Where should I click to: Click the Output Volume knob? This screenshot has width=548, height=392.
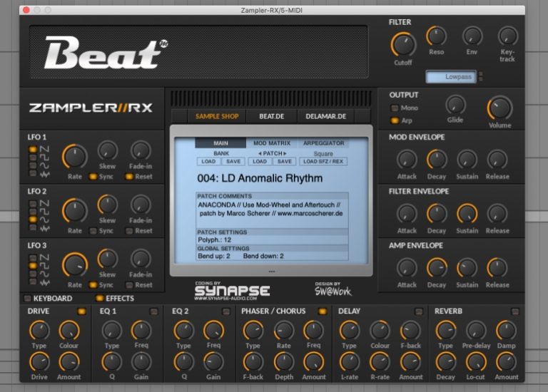point(499,108)
